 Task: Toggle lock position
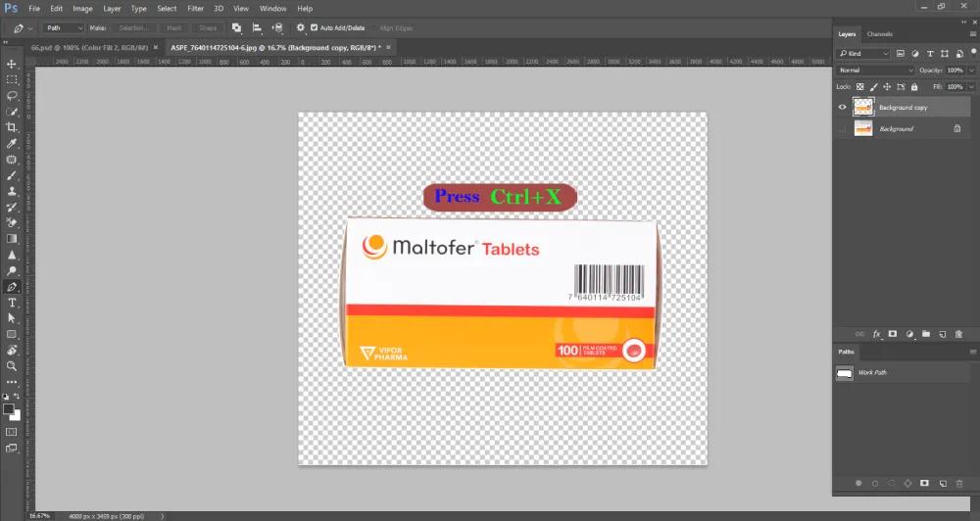point(887,87)
